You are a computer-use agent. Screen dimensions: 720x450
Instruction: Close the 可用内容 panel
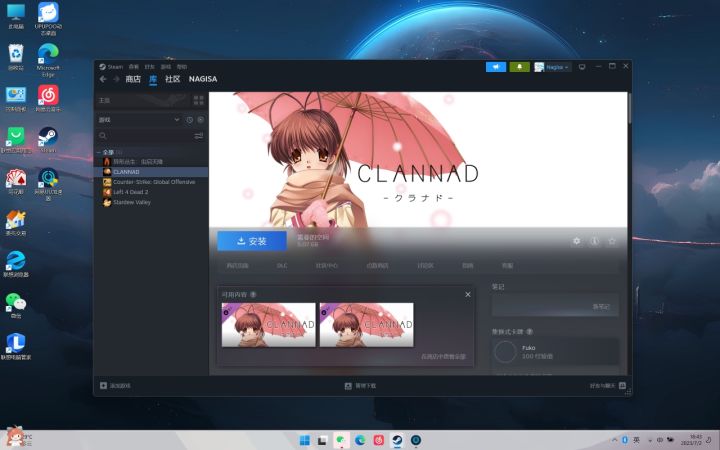[467, 294]
